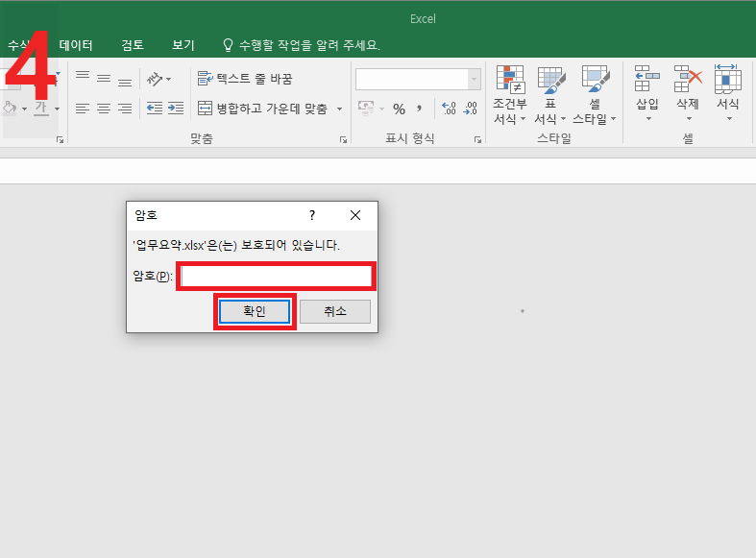Decrease the indent
This screenshot has height=558, width=756.
pos(155,109)
